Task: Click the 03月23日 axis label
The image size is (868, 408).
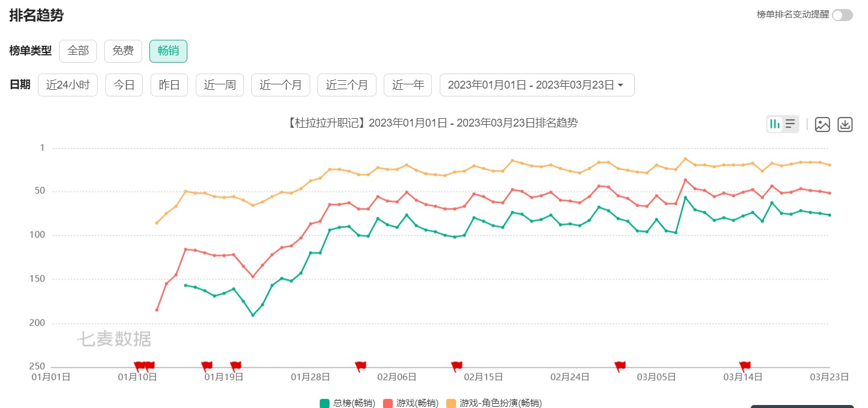Action: tap(829, 377)
